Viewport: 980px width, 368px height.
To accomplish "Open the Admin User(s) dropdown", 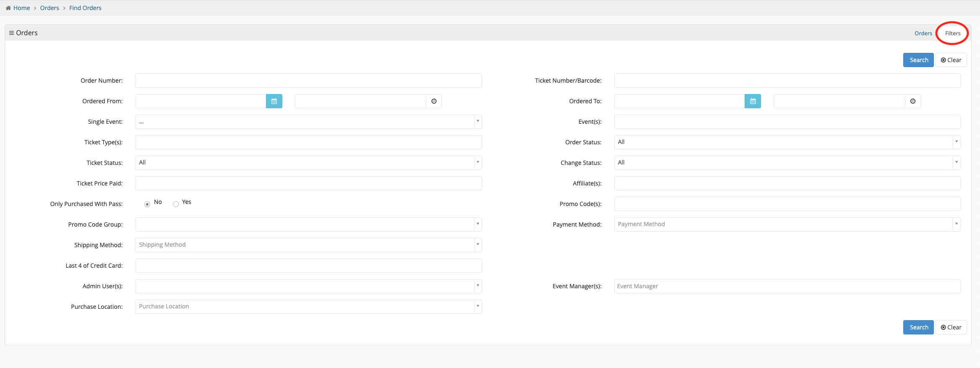I will [308, 286].
